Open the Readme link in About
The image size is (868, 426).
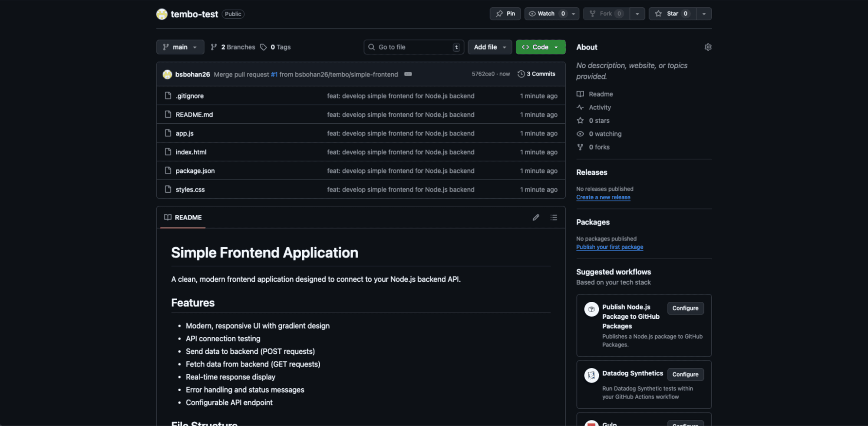pyautogui.click(x=601, y=94)
